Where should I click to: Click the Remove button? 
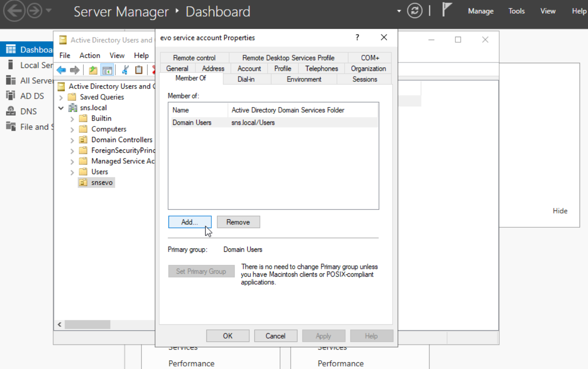click(238, 222)
